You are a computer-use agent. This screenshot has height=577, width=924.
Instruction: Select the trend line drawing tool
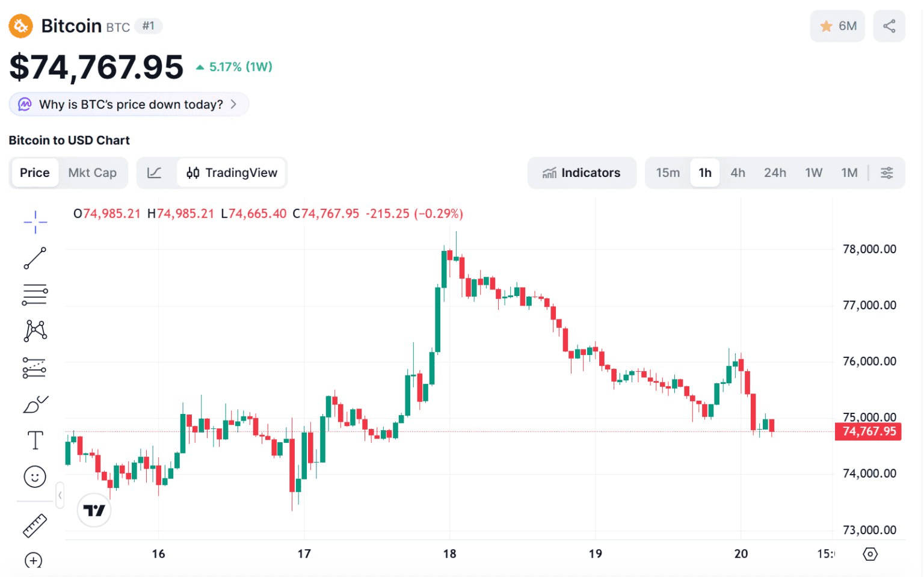click(35, 258)
